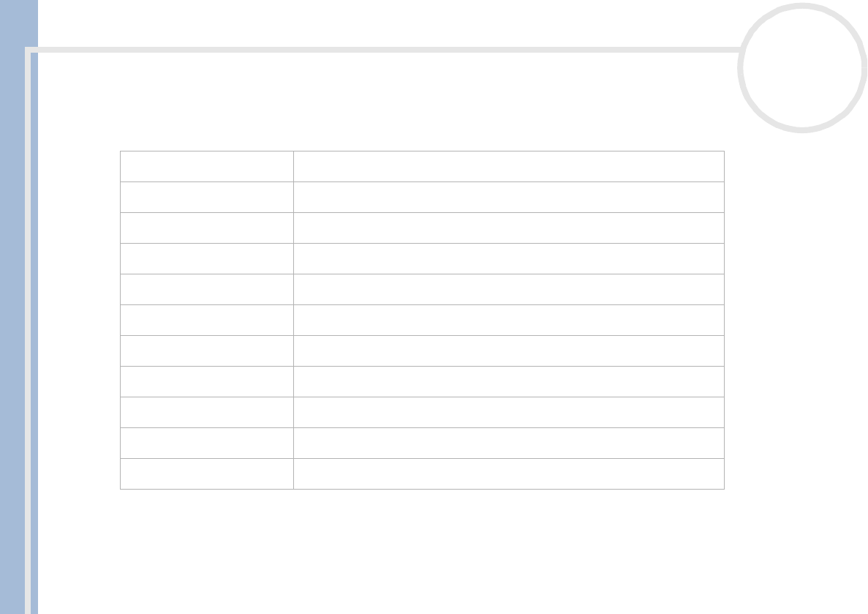
Task: Click the seventh row's left table cell
Action: (206, 351)
